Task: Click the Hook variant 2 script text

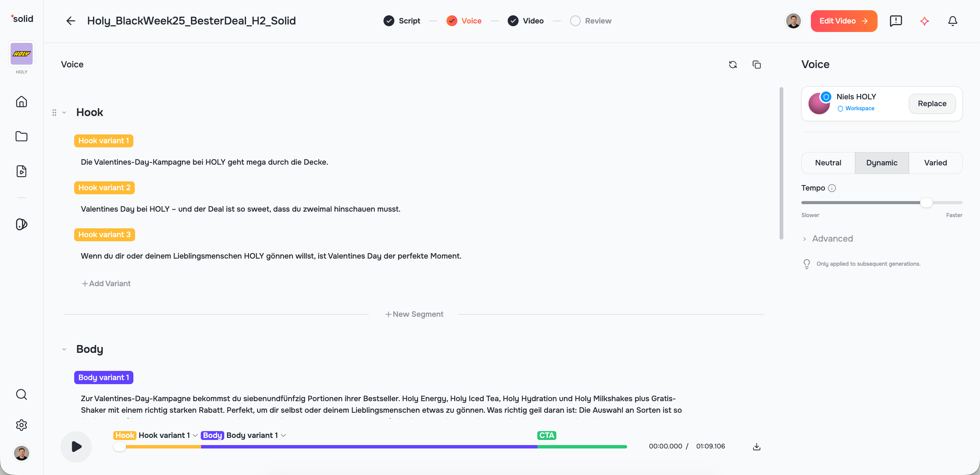Action: (241, 209)
